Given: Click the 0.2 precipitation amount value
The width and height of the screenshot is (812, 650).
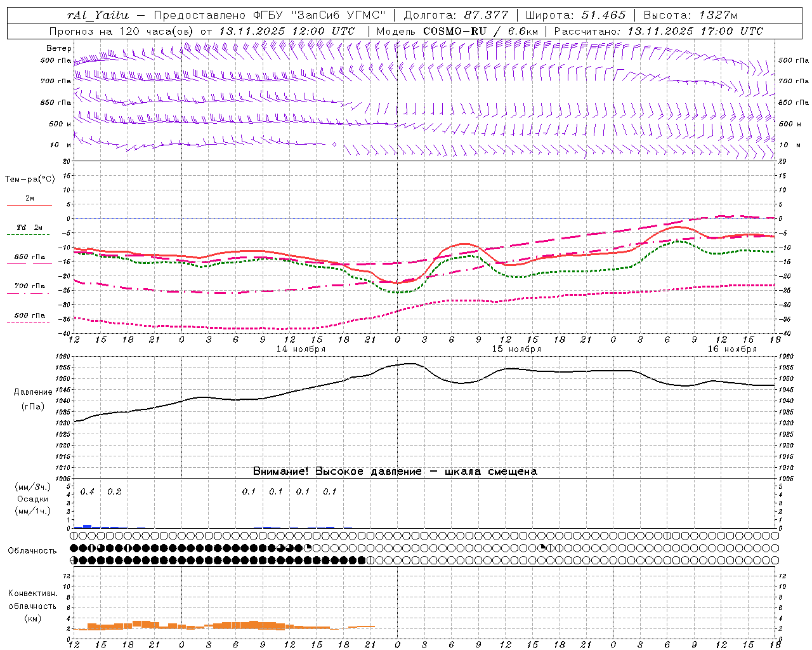Looking at the screenshot, I should tap(114, 492).
